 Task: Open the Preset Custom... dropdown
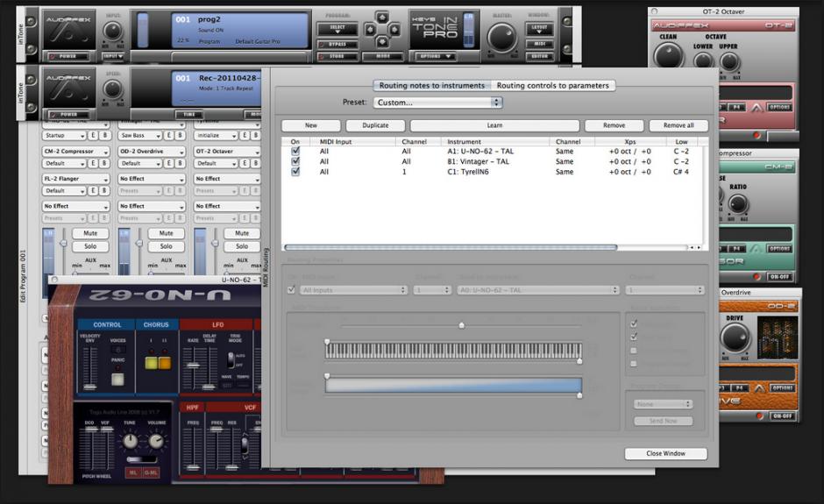pos(438,103)
